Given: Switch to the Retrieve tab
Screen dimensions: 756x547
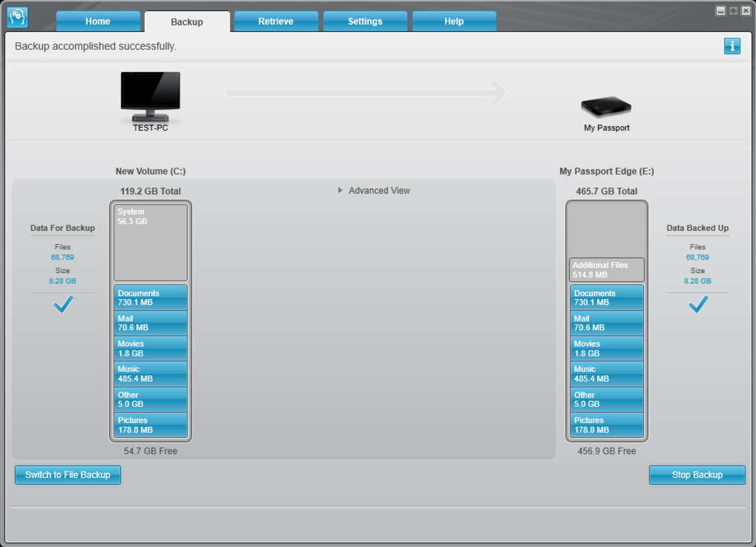Looking at the screenshot, I should (x=276, y=21).
